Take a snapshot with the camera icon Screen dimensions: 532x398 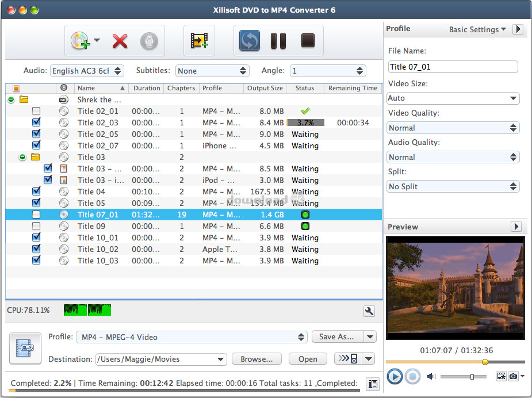[x=512, y=376]
